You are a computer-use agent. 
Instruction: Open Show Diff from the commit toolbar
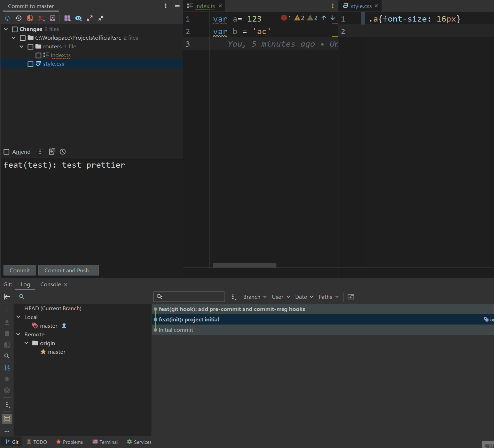[30, 18]
